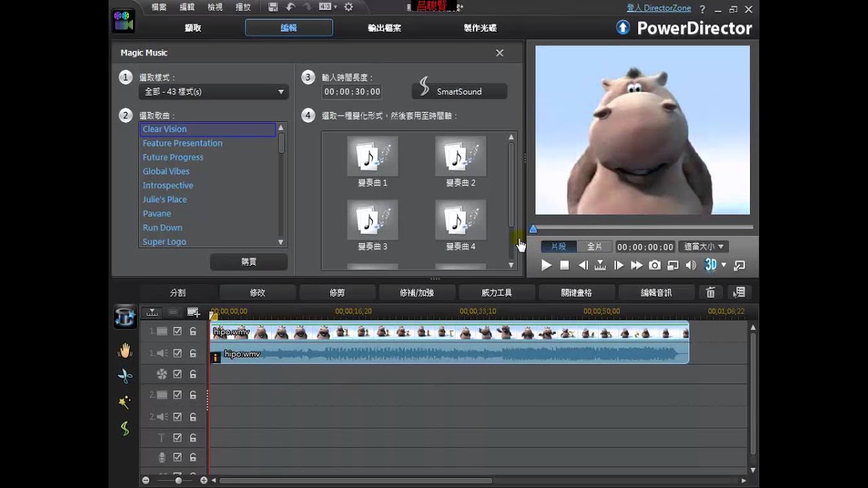
Task: Click the undo arrow icon
Action: [291, 7]
